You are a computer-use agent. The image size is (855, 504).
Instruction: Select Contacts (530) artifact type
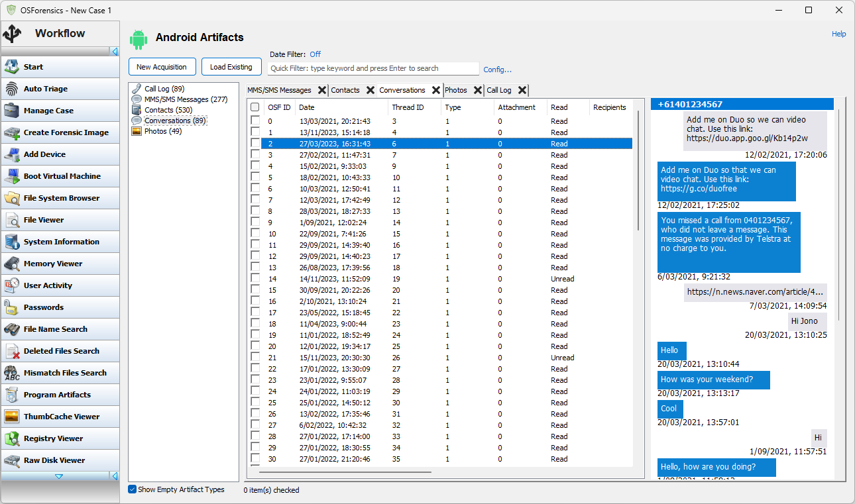point(168,110)
